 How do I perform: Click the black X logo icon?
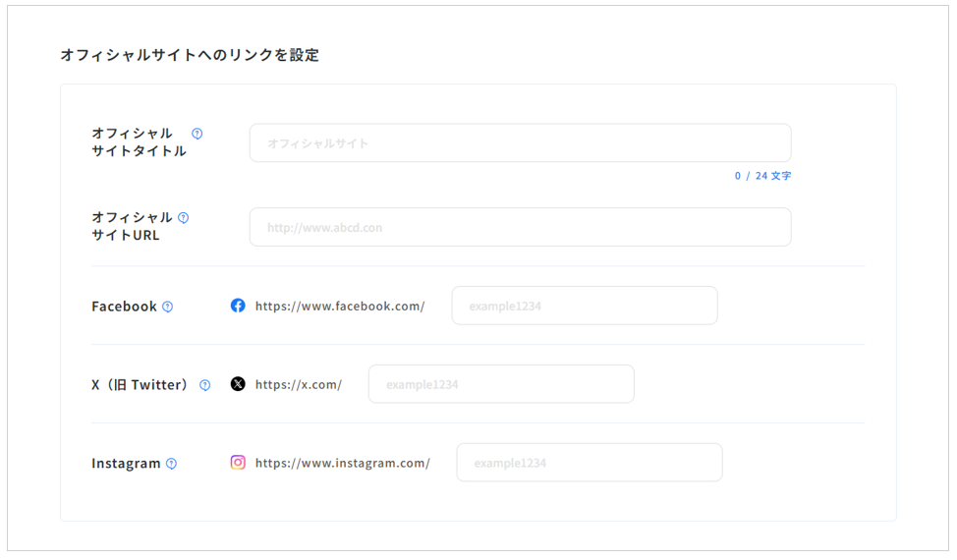tap(238, 384)
